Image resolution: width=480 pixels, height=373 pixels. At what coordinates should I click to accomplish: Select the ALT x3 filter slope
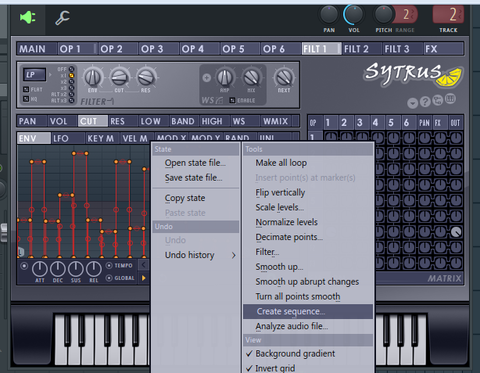71,100
